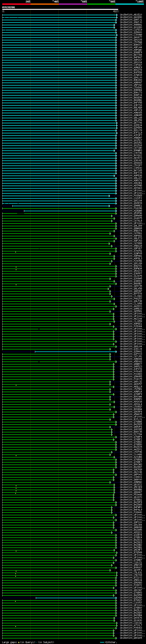Image resolution: width=146 pixels, height=644 pixels.
Task: Select the UniRef100_P29356 label
Action: 131,261
